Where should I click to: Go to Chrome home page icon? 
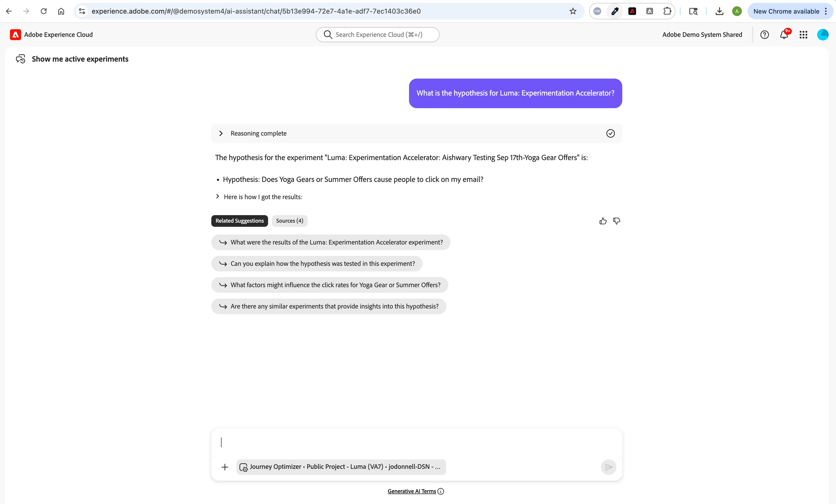(61, 11)
